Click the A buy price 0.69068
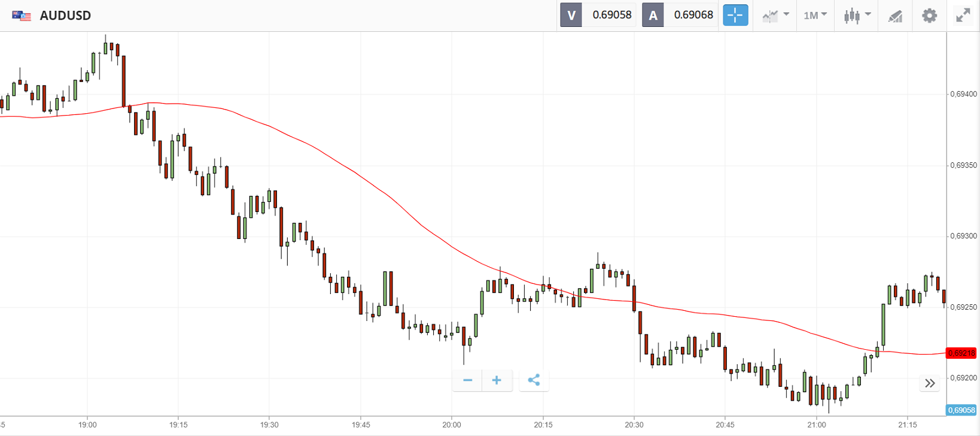The height and width of the screenshot is (436, 980). point(680,16)
